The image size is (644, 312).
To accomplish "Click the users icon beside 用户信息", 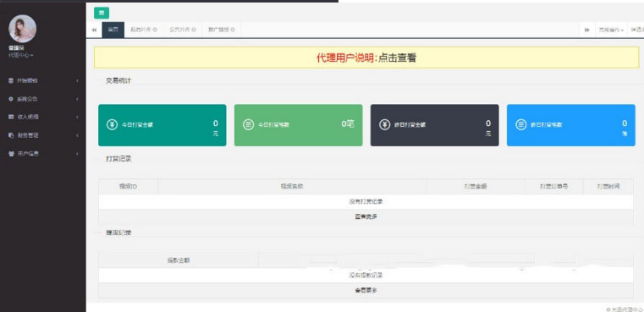I will [11, 154].
